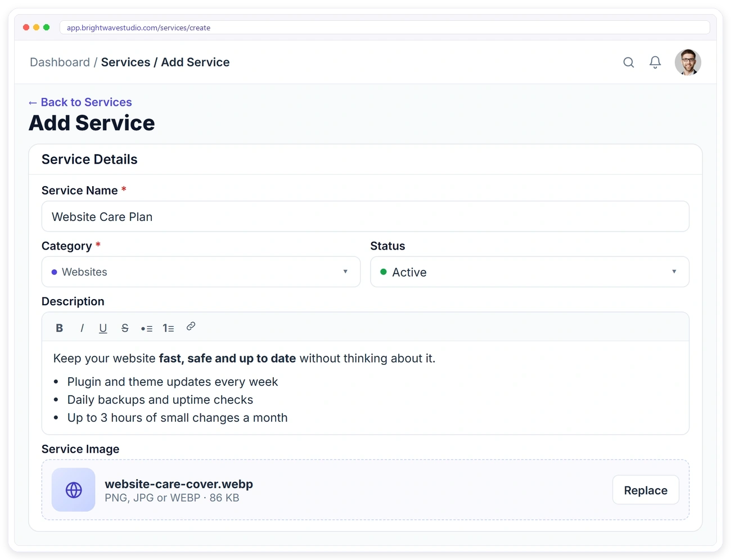Viewport: 731px width, 560px height.
Task: Open the user profile avatar menu
Action: pyautogui.click(x=688, y=62)
